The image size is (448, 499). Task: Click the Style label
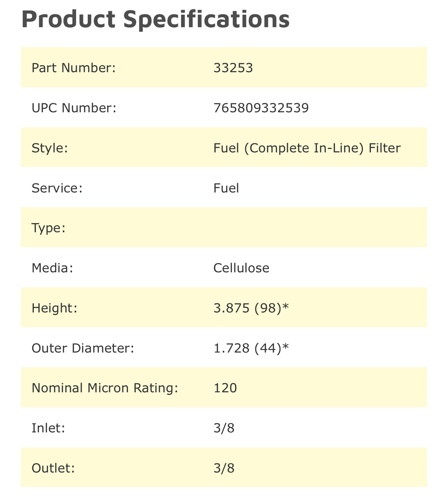(49, 148)
